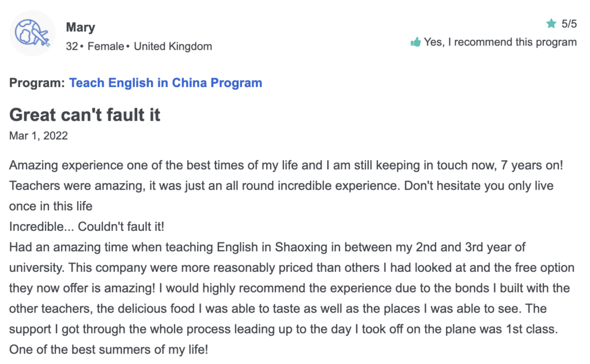This screenshot has width=590, height=364.
Task: Click the 'Incredible... Couldn't fault it!' line
Action: click(x=86, y=227)
